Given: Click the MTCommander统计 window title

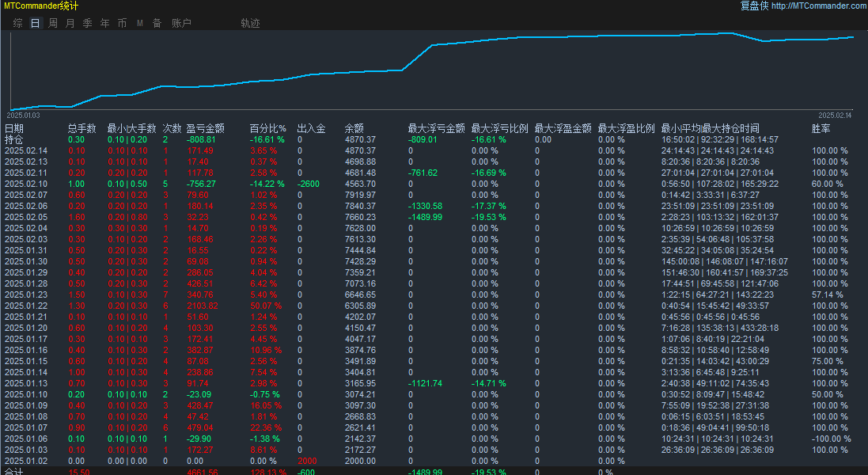Looking at the screenshot, I should pyautogui.click(x=41, y=6).
